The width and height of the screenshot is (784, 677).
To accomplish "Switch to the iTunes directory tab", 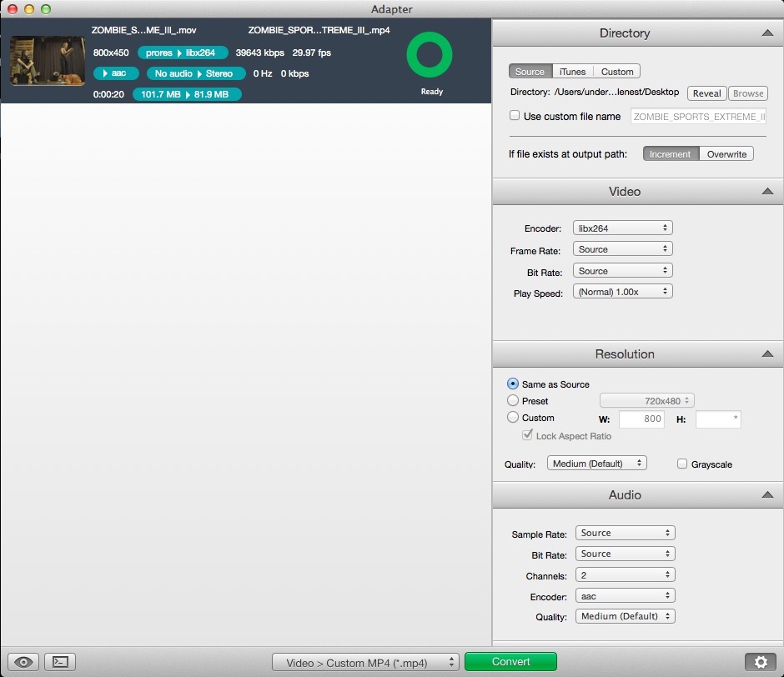I will (x=572, y=72).
